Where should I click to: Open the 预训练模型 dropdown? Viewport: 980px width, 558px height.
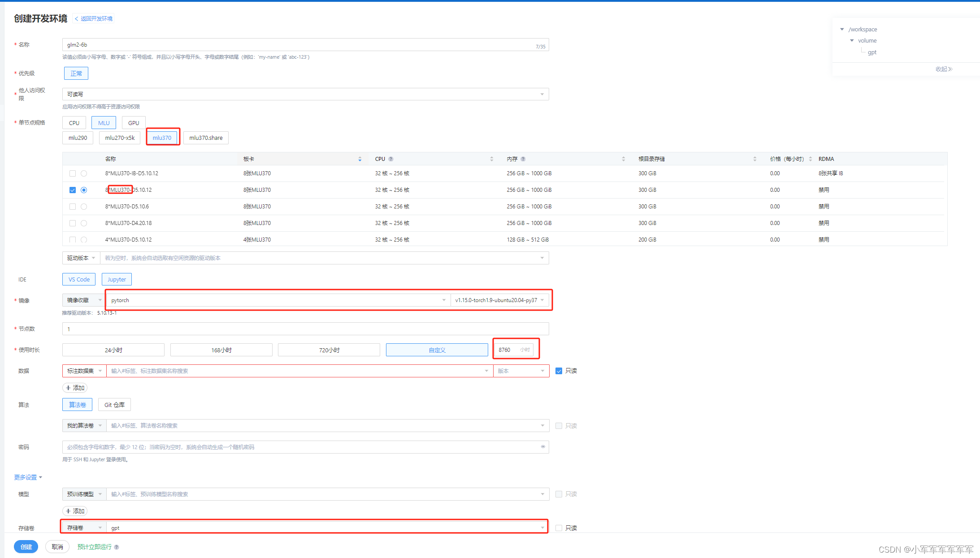84,494
